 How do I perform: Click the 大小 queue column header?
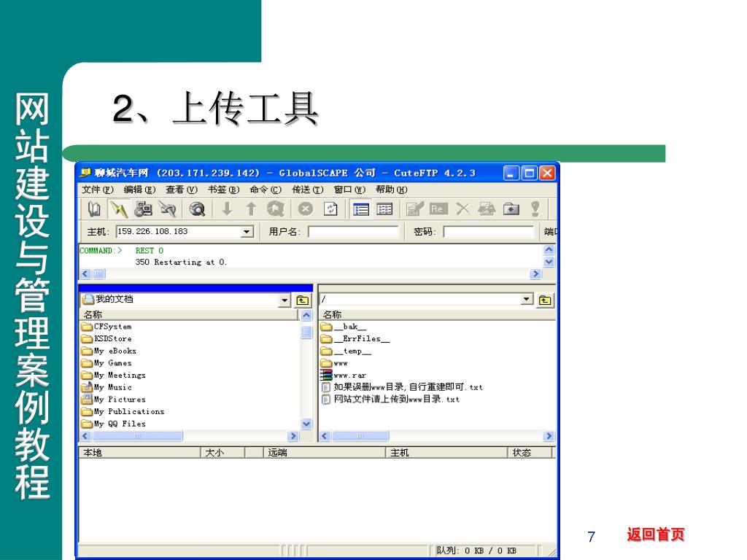click(x=222, y=452)
